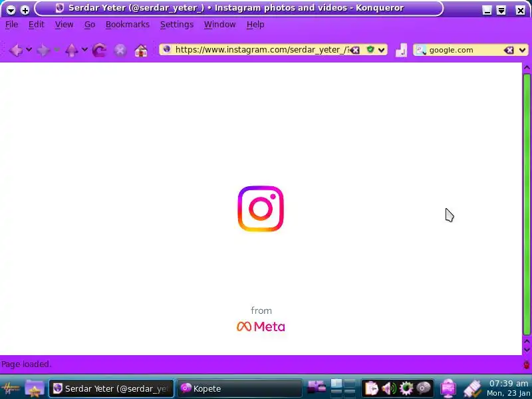
Task: Click the sticky plus button in title bar
Action: tap(25, 10)
